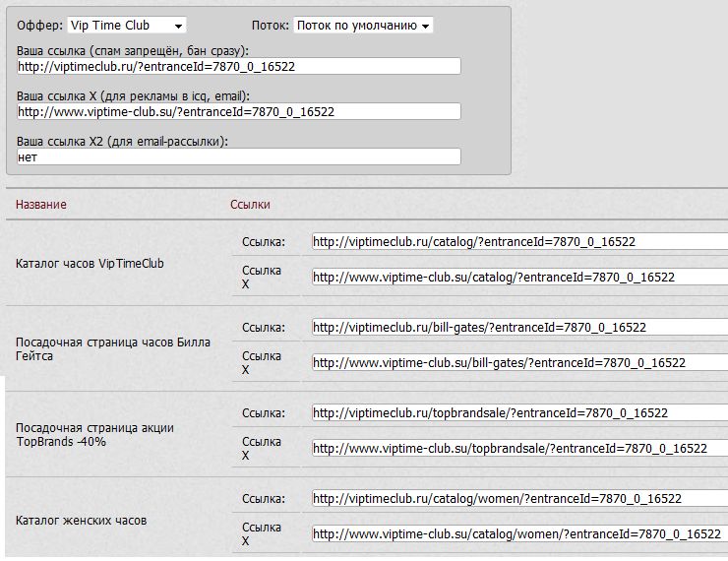Click the viptimeclub.ru/catalog/ link field
Viewport: 728px width, 561px height.
[x=519, y=241]
